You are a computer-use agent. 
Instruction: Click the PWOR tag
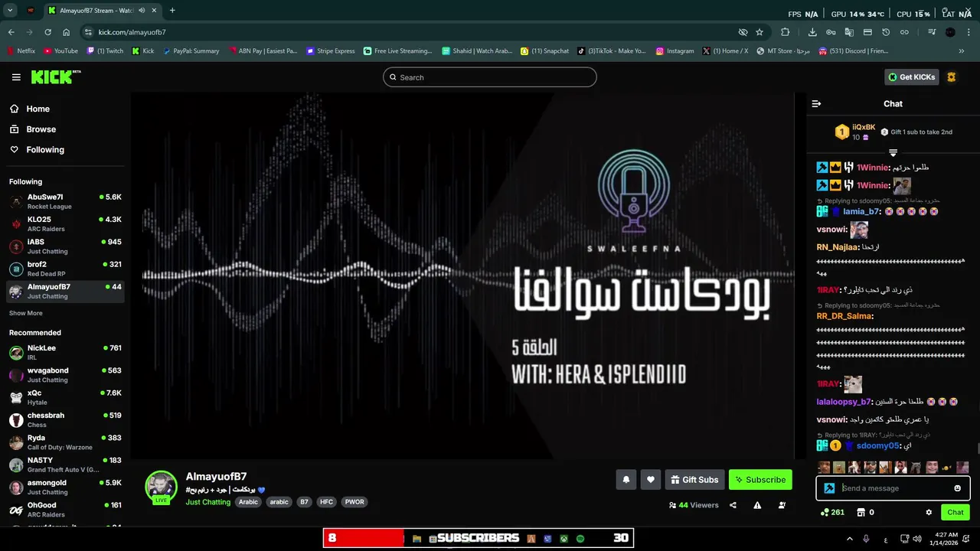pos(354,502)
